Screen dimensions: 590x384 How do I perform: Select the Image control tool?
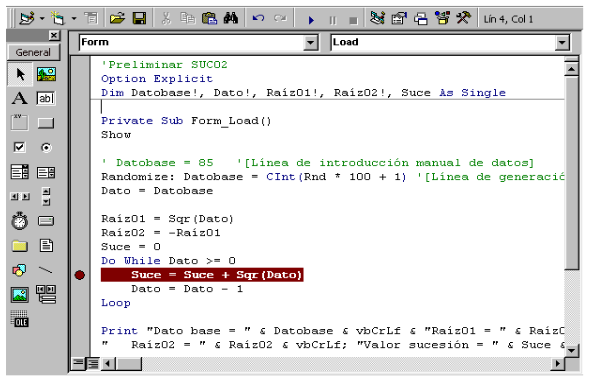click(20, 295)
